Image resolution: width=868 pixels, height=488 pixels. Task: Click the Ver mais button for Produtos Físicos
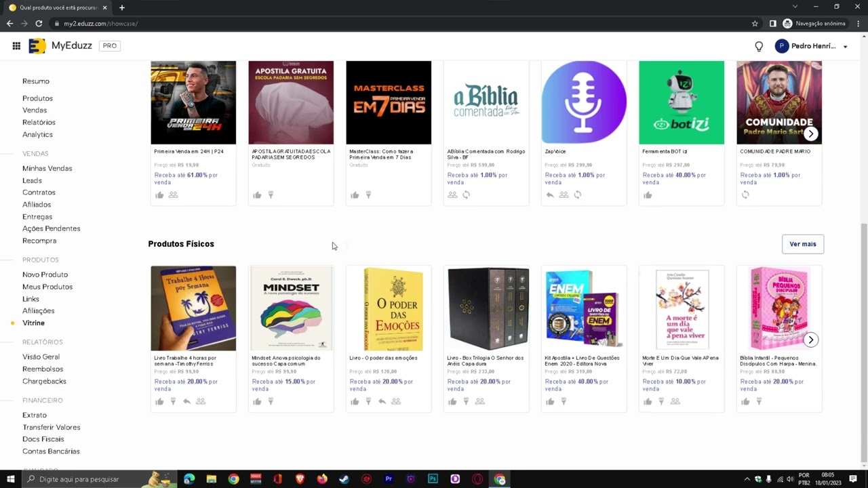[803, 244]
